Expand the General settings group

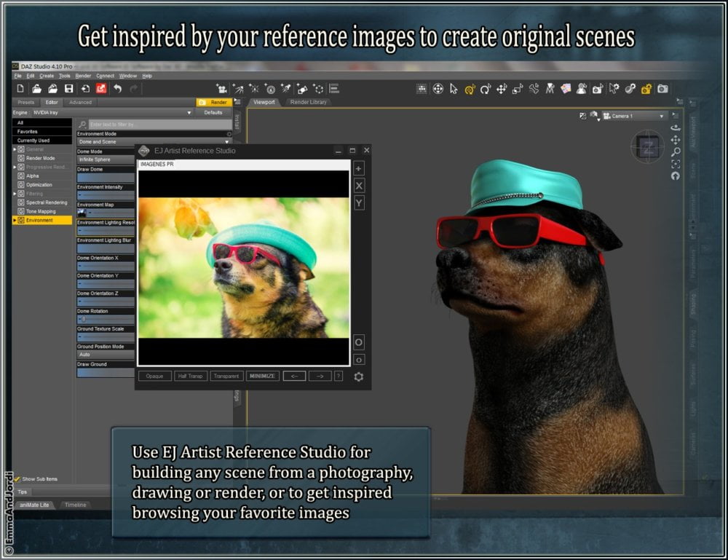tap(15, 149)
